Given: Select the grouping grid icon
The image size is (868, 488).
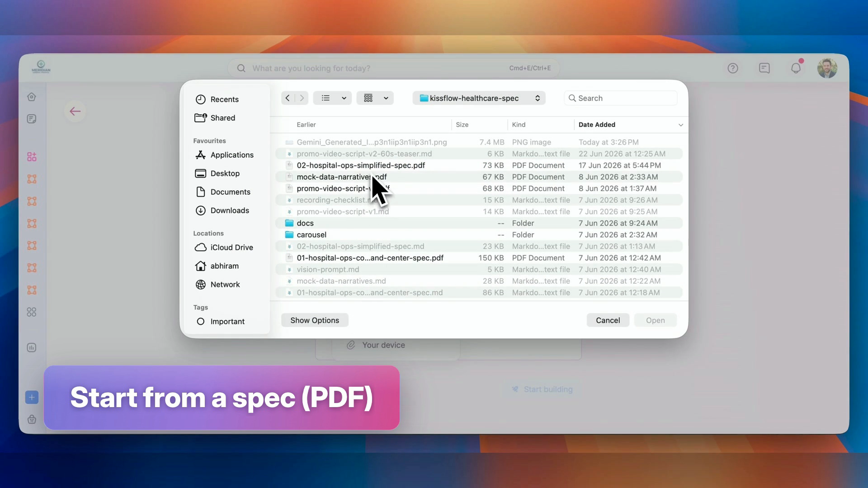Looking at the screenshot, I should tap(368, 98).
